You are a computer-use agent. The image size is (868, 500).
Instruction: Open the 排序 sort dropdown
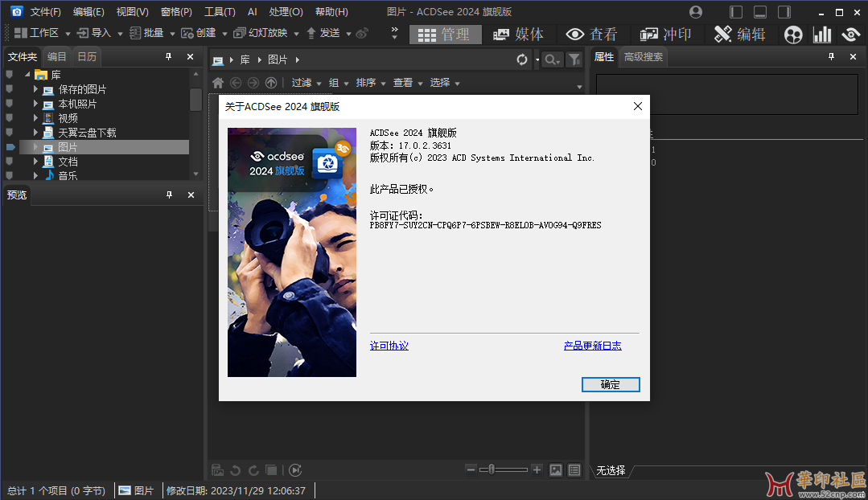[371, 83]
